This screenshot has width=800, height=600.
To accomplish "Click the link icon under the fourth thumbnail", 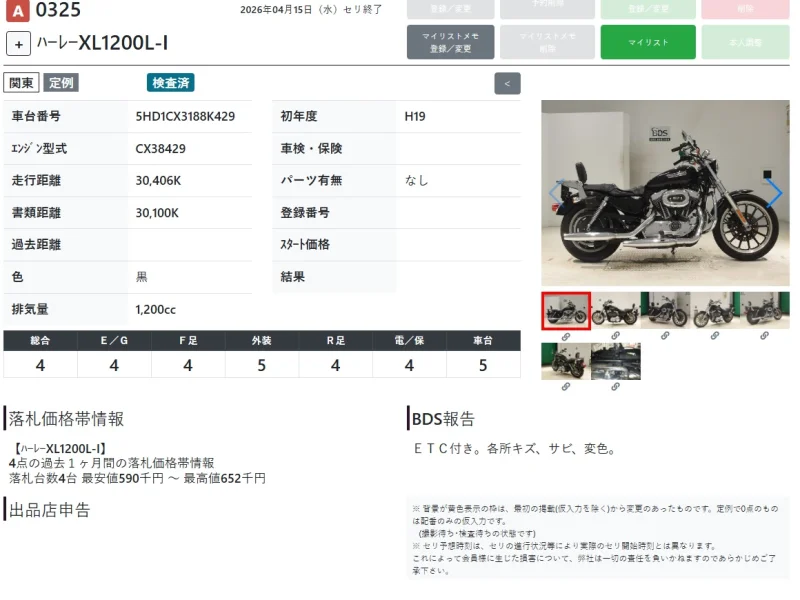I will point(715,336).
